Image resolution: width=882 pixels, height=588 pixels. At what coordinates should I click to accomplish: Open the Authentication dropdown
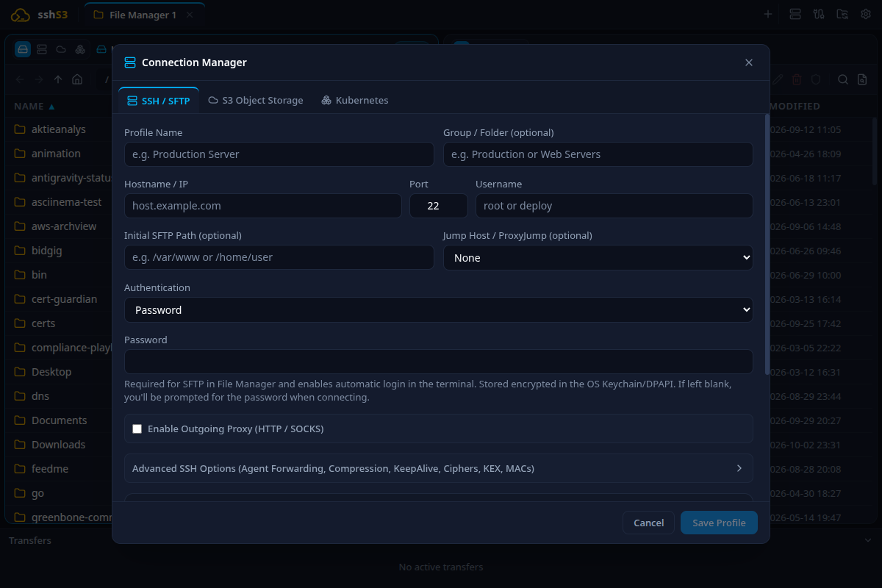pos(439,310)
